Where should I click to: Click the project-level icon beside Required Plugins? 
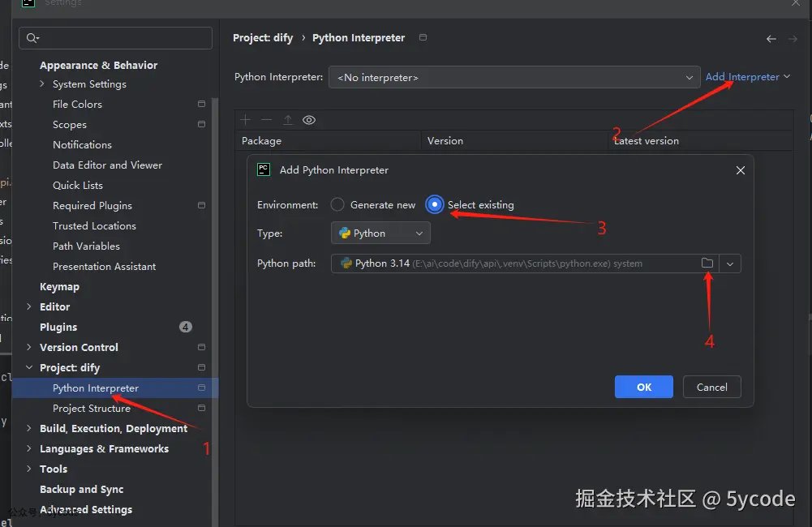pos(201,205)
